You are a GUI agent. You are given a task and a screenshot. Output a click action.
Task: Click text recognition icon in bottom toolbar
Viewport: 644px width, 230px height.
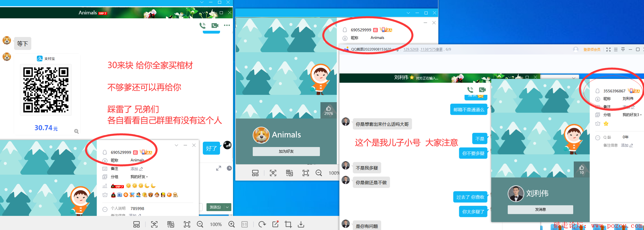(154, 224)
